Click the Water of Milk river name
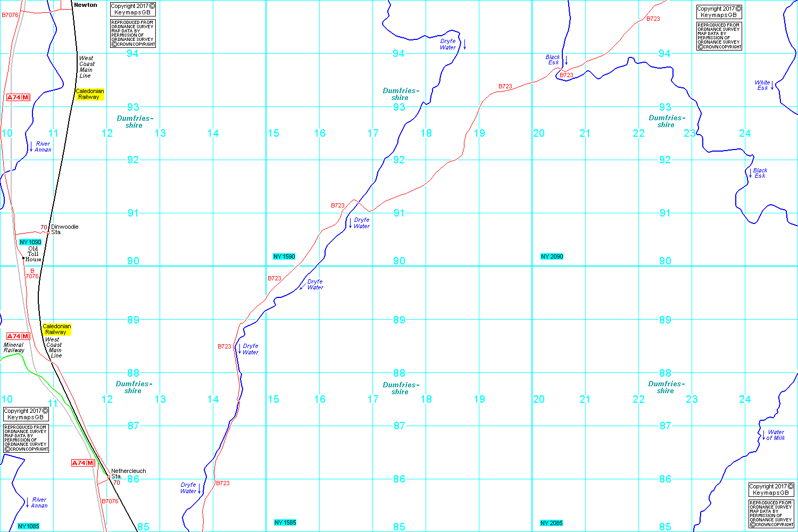This screenshot has height=532, width=798. point(776,435)
